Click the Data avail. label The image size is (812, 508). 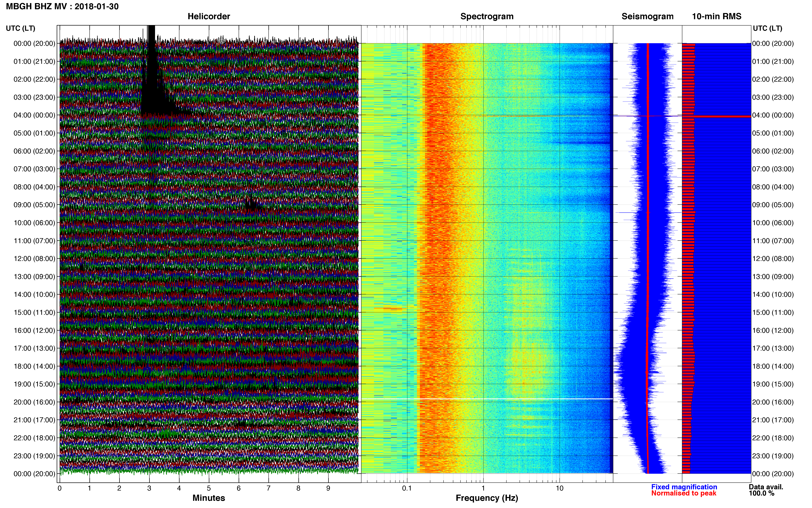tap(766, 487)
